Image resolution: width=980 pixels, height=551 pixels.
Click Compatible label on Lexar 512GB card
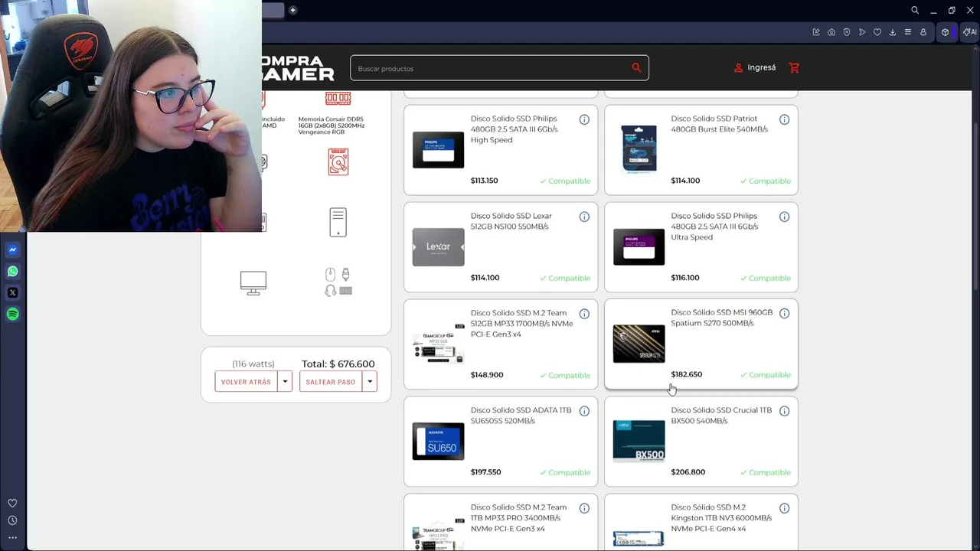coord(565,278)
